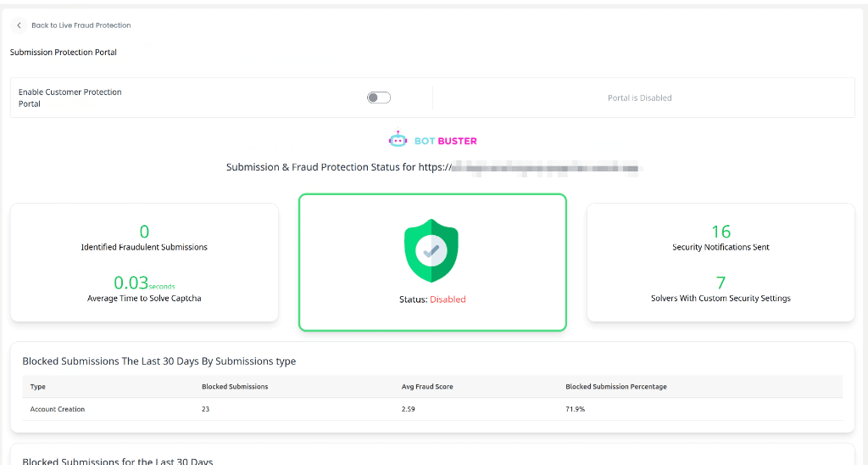Screen dimensions: 868x465
Task: Click 'Blocked Submission Percentage' column header
Action: (x=616, y=387)
